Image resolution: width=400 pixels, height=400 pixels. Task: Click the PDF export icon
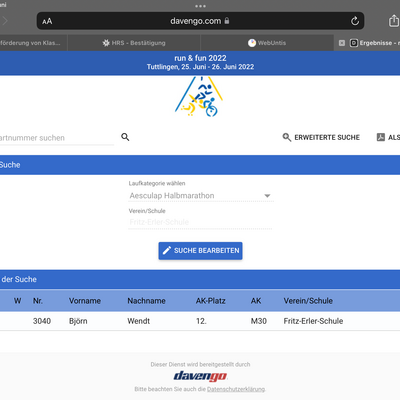click(381, 137)
